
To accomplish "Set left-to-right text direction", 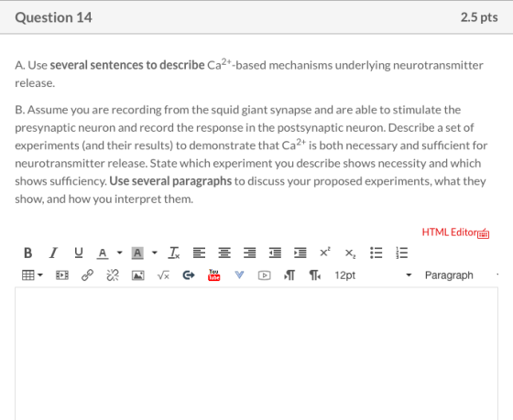I will pos(289,275).
